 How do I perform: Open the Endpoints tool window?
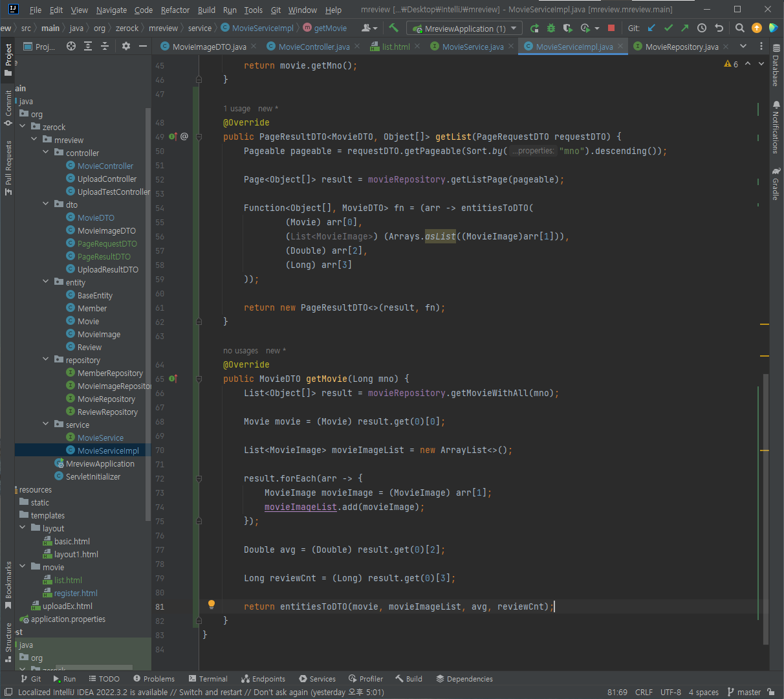(x=263, y=679)
